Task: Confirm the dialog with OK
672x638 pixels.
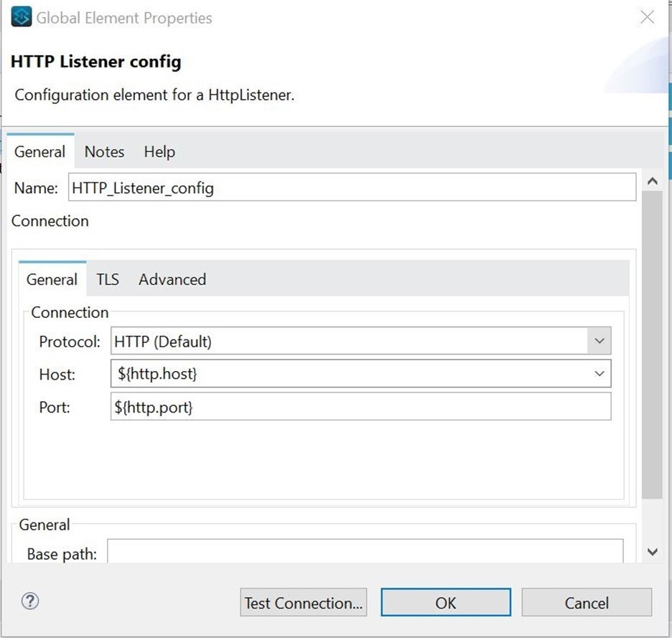Action: tap(445, 603)
